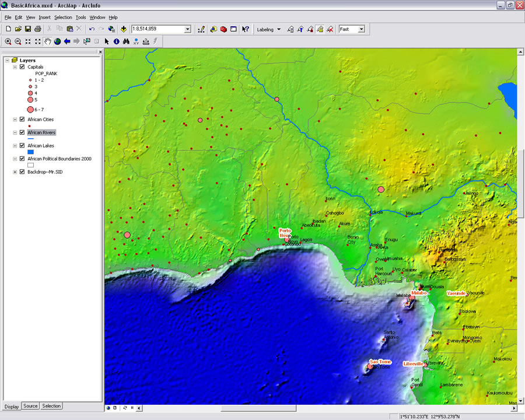Click the African Lakes blue color swatch
The image size is (525, 420).
(x=31, y=152)
